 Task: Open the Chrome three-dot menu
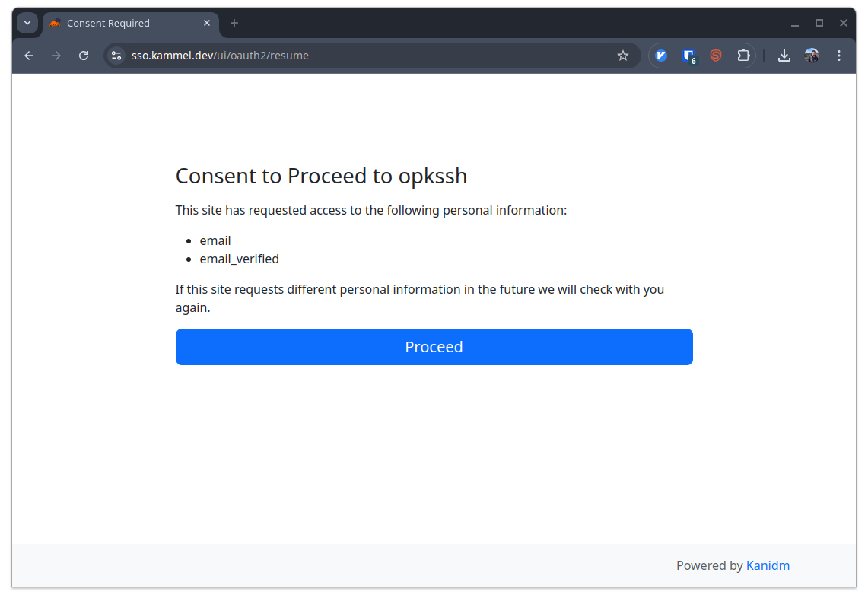point(838,56)
